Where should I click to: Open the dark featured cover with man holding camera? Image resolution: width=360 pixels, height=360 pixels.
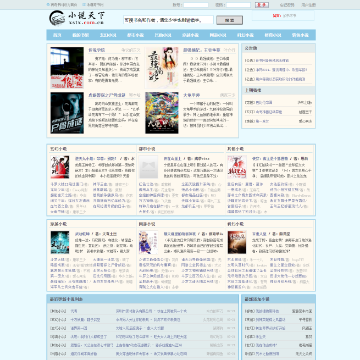[x=67, y=113]
